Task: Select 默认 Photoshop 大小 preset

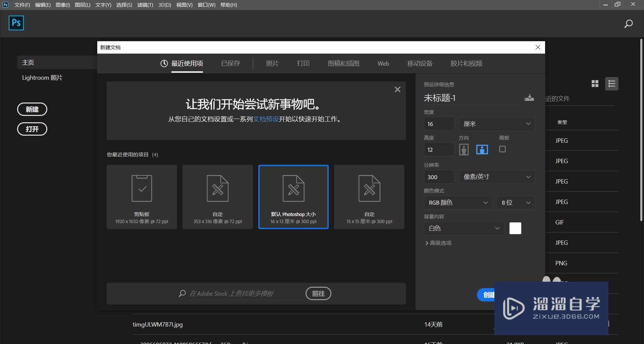Action: click(x=293, y=197)
